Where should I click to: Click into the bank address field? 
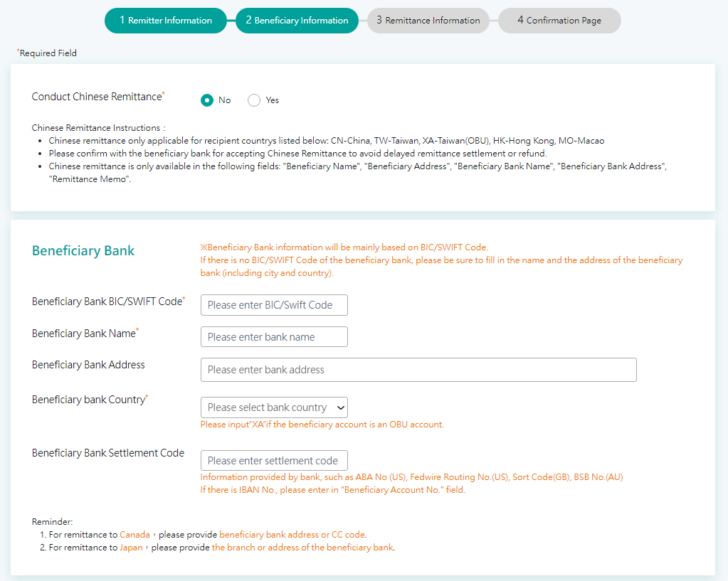(418, 370)
